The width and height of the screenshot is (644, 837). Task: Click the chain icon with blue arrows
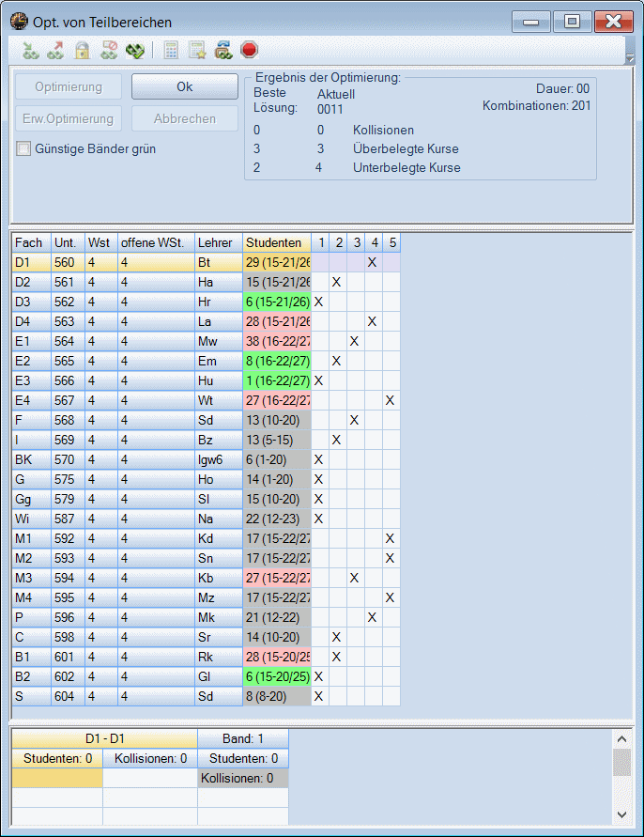point(223,50)
